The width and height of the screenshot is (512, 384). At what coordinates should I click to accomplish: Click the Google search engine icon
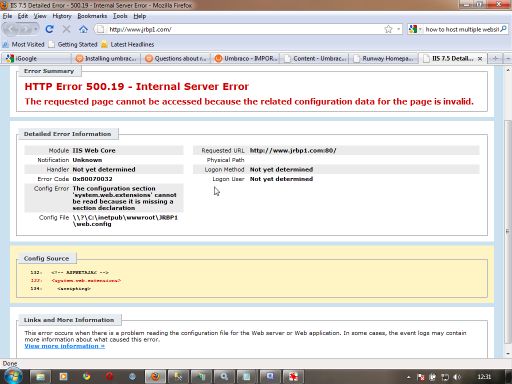[x=413, y=29]
